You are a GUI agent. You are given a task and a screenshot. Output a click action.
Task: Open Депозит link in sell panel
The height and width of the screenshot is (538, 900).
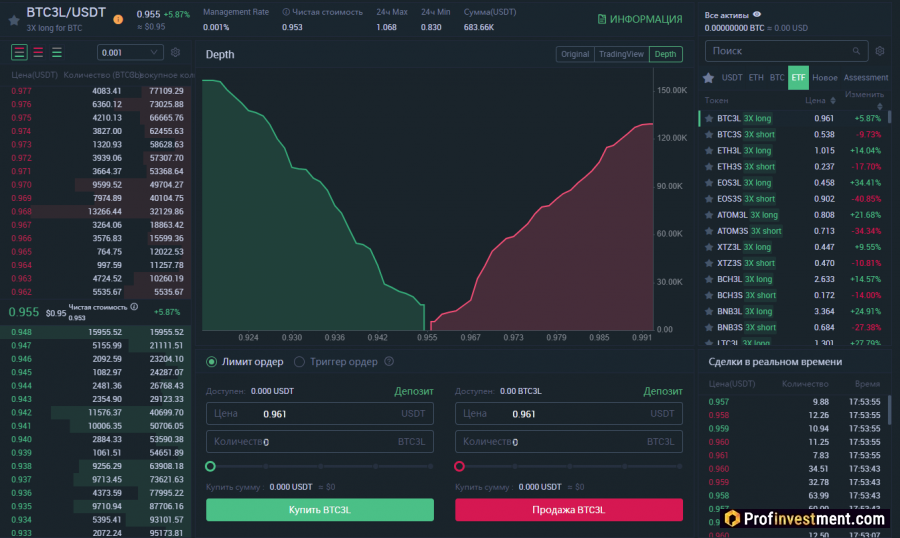click(x=663, y=391)
